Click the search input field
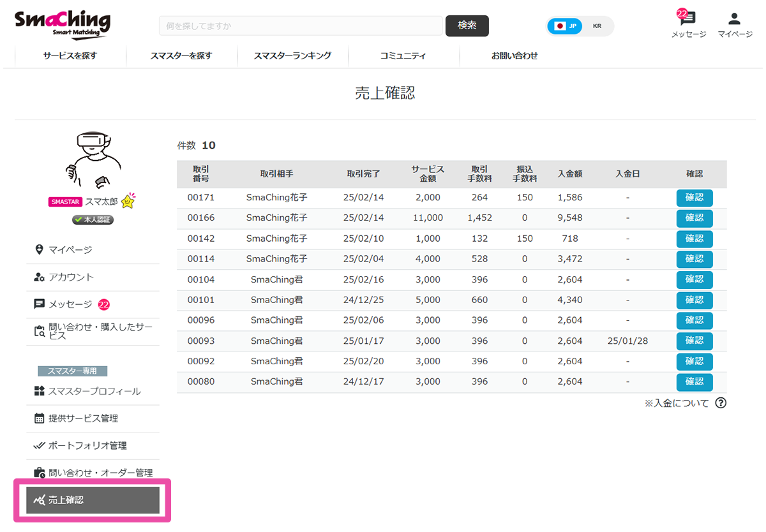 coord(300,26)
